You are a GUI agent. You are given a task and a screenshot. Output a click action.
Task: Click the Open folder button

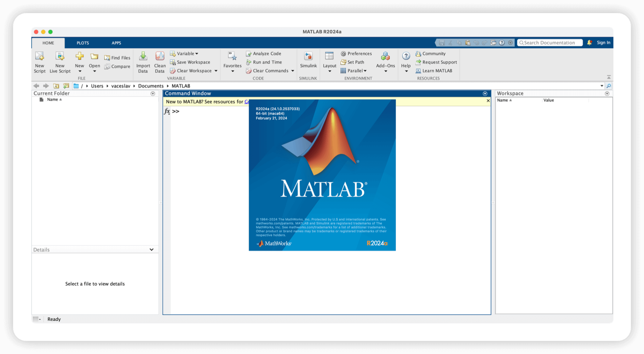click(x=94, y=62)
